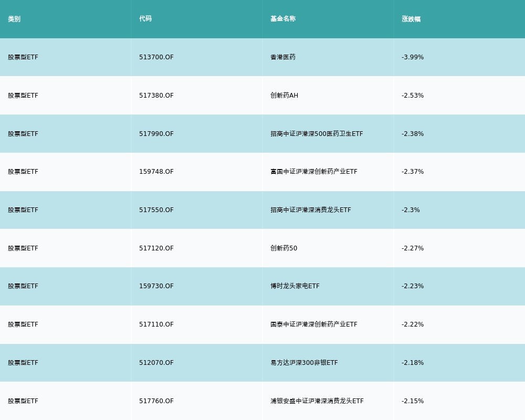
Task: Click the 类别 column header
Action: [x=14, y=19]
